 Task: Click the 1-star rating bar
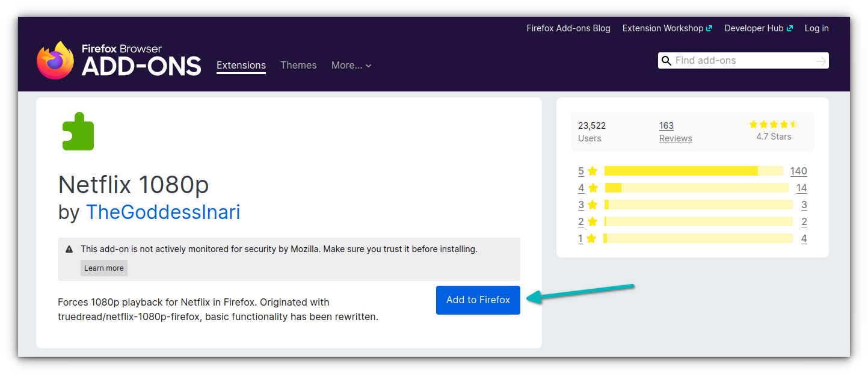point(698,238)
